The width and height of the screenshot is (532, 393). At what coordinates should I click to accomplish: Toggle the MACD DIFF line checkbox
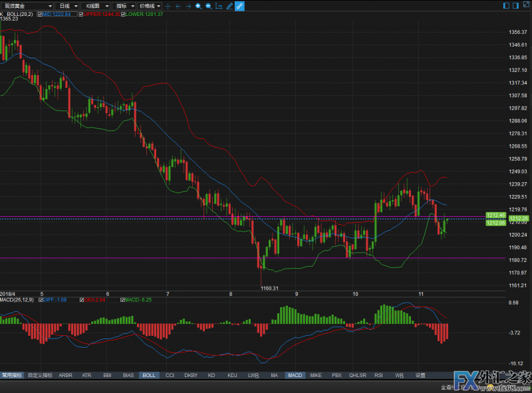coord(41,300)
